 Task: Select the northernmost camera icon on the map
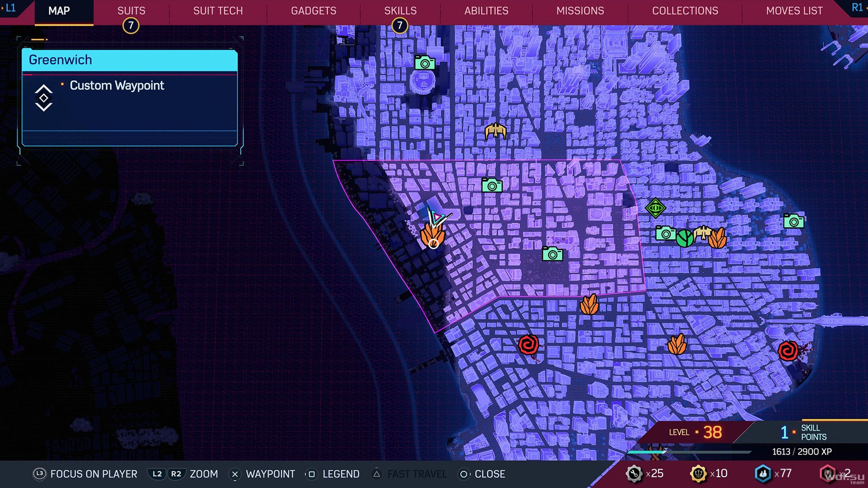[x=425, y=63]
